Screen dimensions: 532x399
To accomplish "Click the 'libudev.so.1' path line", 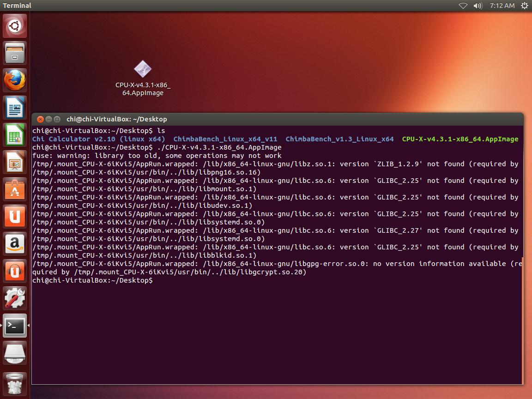I will pyautogui.click(x=142, y=206).
